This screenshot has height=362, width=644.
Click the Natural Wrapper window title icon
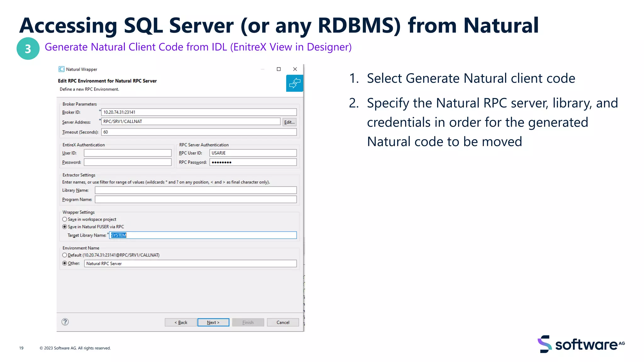pyautogui.click(x=61, y=69)
